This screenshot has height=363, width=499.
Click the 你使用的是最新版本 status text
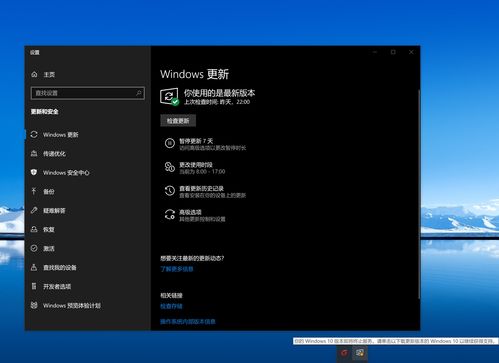pos(220,93)
